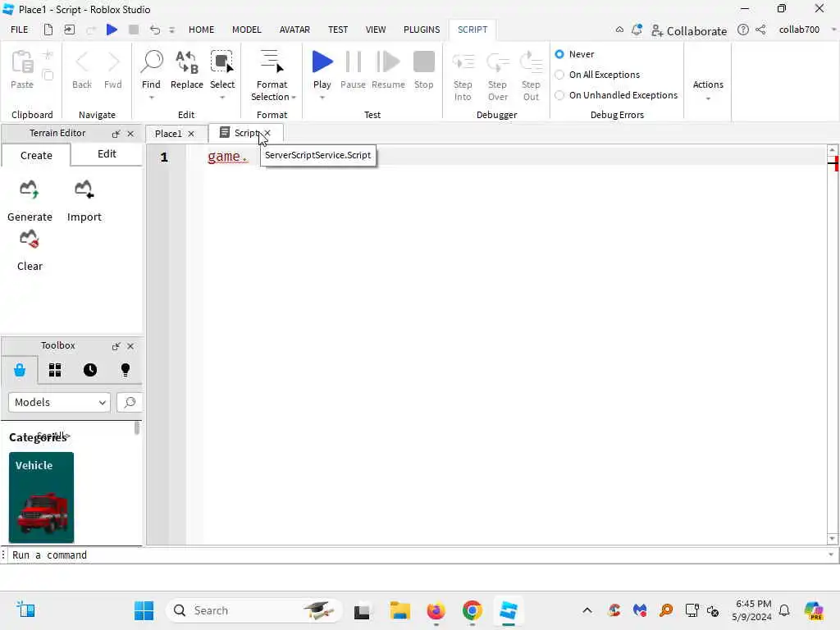
Task: Click the Stop test button
Action: [424, 62]
